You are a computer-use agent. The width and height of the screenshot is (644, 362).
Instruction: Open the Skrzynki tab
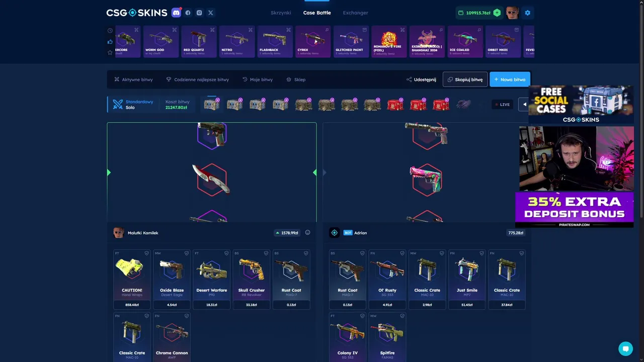tap(281, 13)
